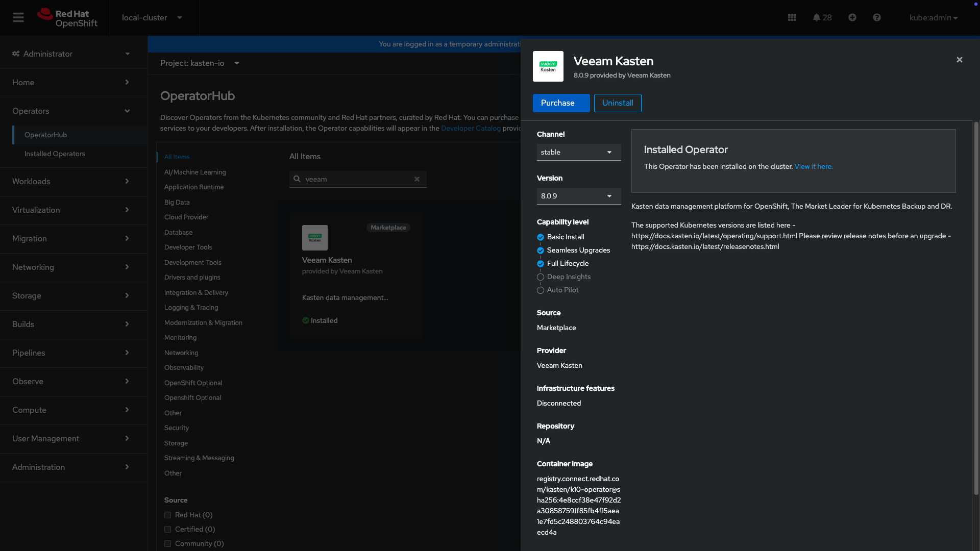The height and width of the screenshot is (551, 980).
Task: Open the help question mark icon
Action: click(876, 18)
